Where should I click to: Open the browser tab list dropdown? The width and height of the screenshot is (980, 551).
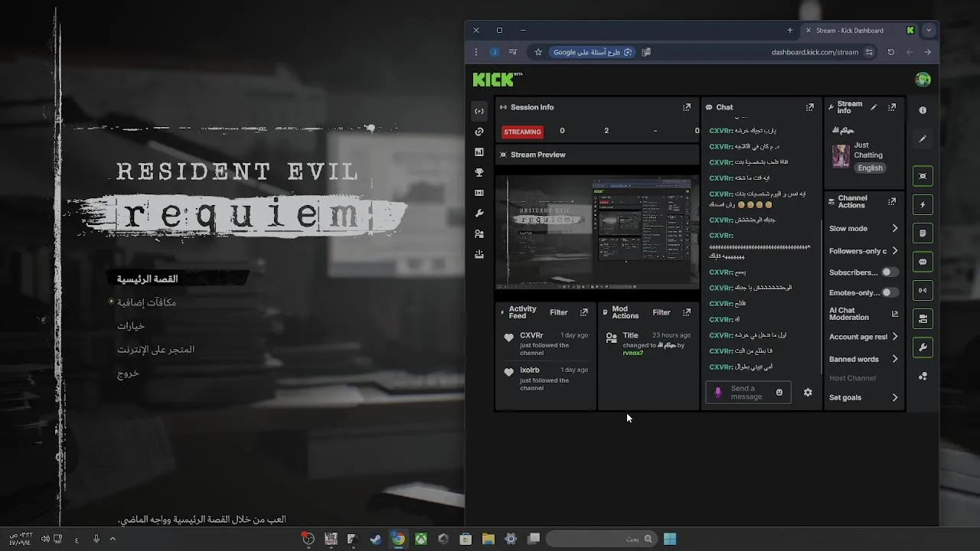[x=929, y=31]
